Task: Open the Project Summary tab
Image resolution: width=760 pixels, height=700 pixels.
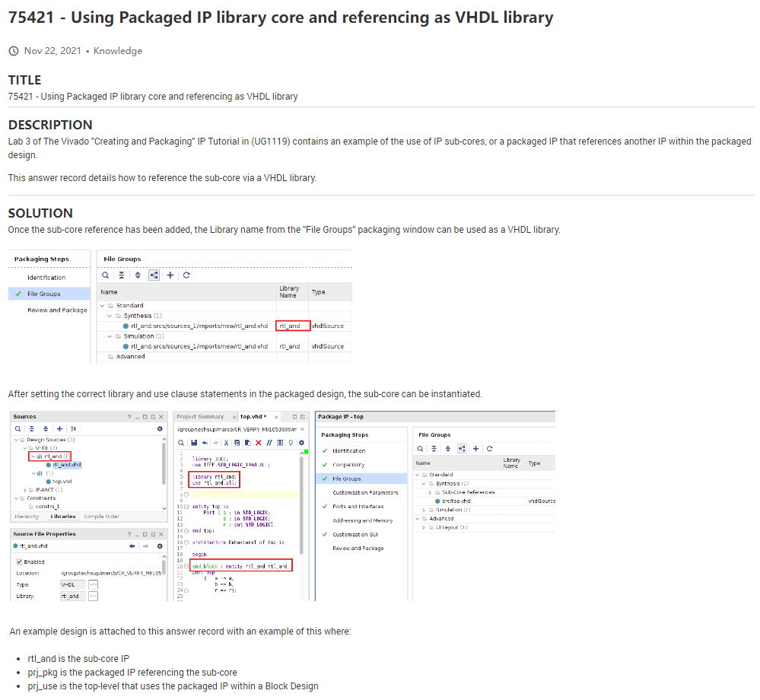Action: [x=200, y=417]
